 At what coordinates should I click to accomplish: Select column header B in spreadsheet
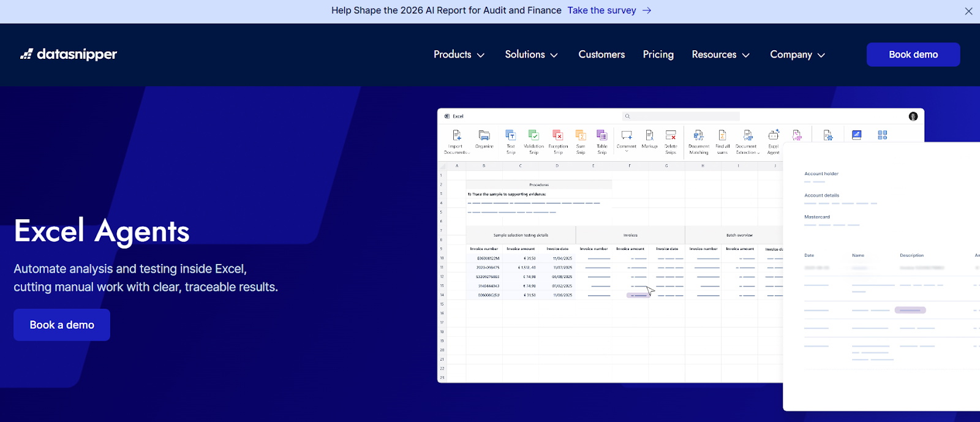click(x=484, y=166)
